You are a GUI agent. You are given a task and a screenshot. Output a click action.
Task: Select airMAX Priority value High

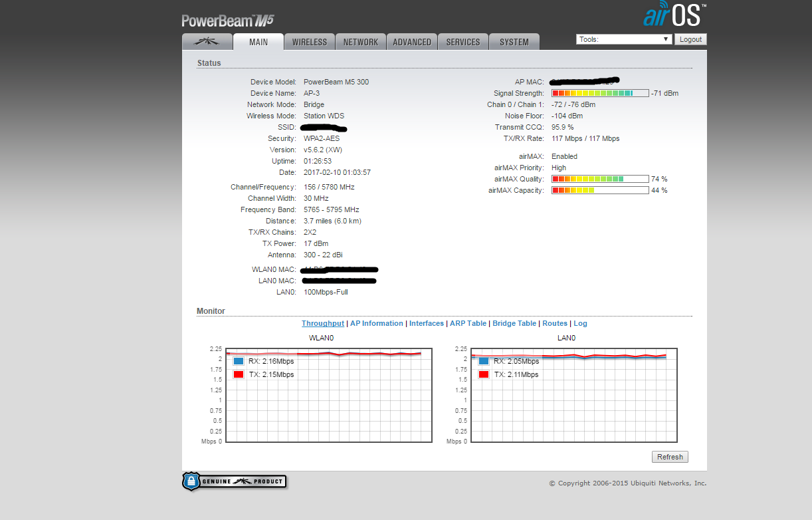click(x=559, y=168)
